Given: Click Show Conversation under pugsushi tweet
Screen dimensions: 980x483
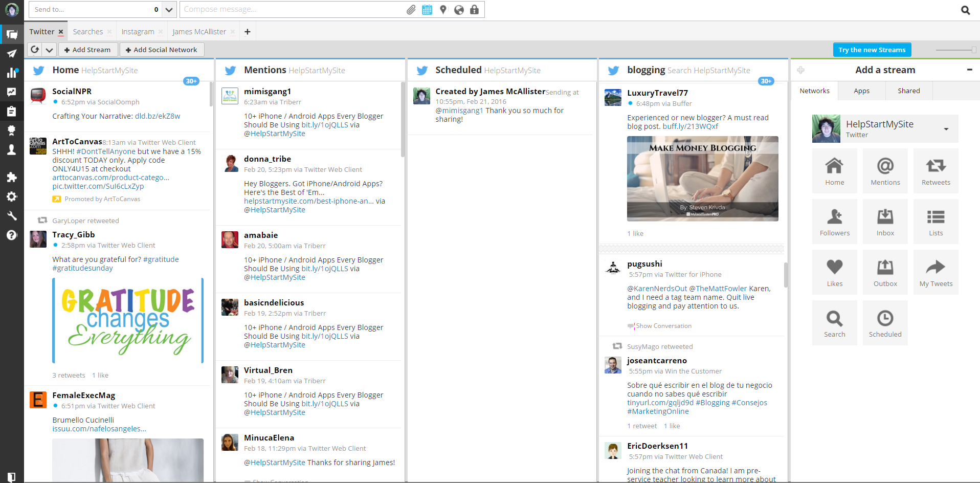Looking at the screenshot, I should click(663, 326).
